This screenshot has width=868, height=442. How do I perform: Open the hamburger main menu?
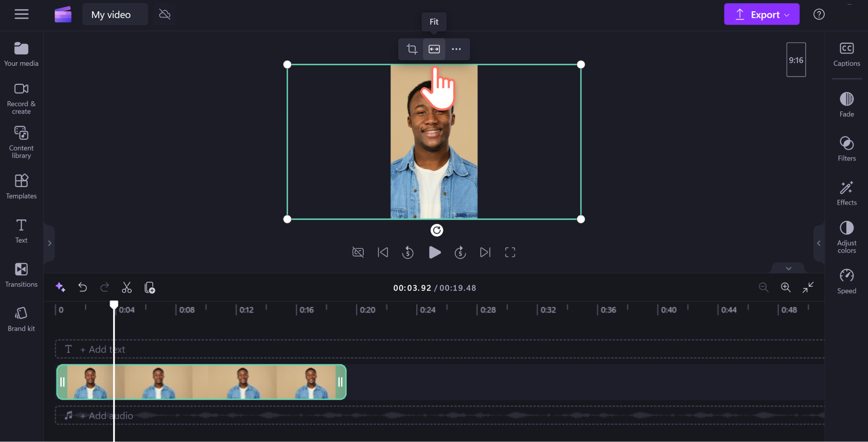22,14
